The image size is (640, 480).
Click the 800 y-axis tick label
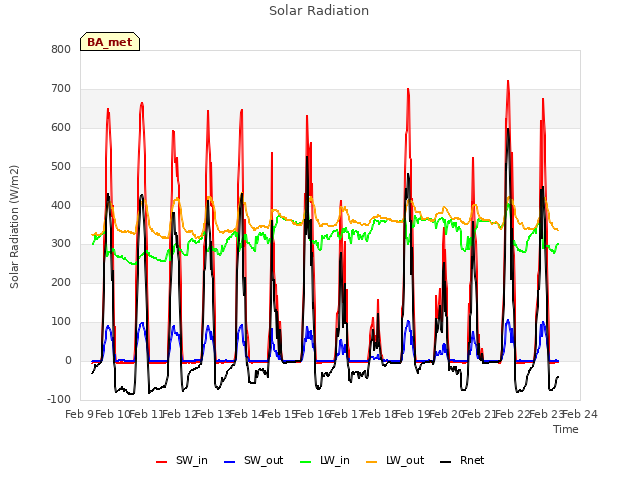pos(61,49)
